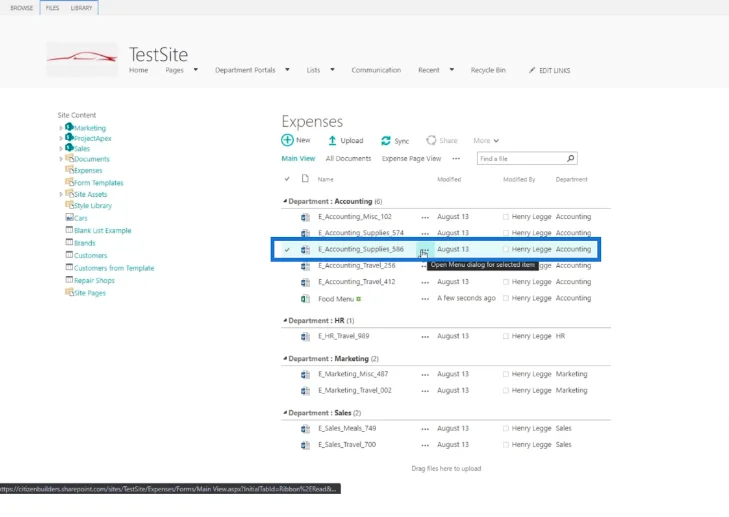Open the Repair Shops list
Image resolution: width=729 pixels, height=517 pixels.
click(x=94, y=281)
